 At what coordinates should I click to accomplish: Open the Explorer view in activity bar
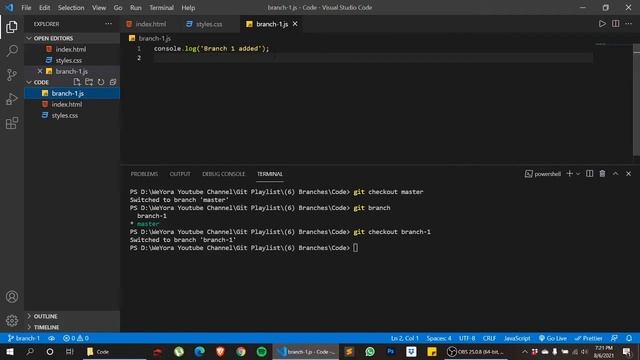12,27
